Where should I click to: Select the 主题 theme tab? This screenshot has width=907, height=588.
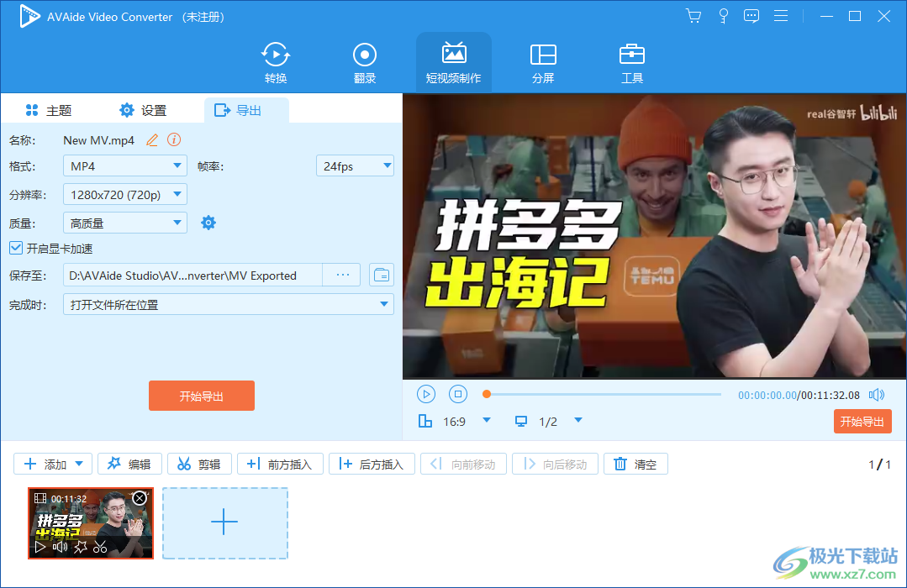tap(49, 110)
